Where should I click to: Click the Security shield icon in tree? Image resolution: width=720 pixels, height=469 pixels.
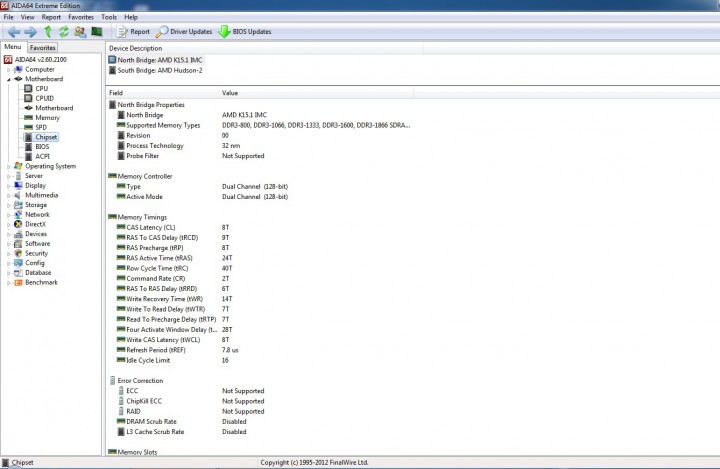(x=18, y=253)
